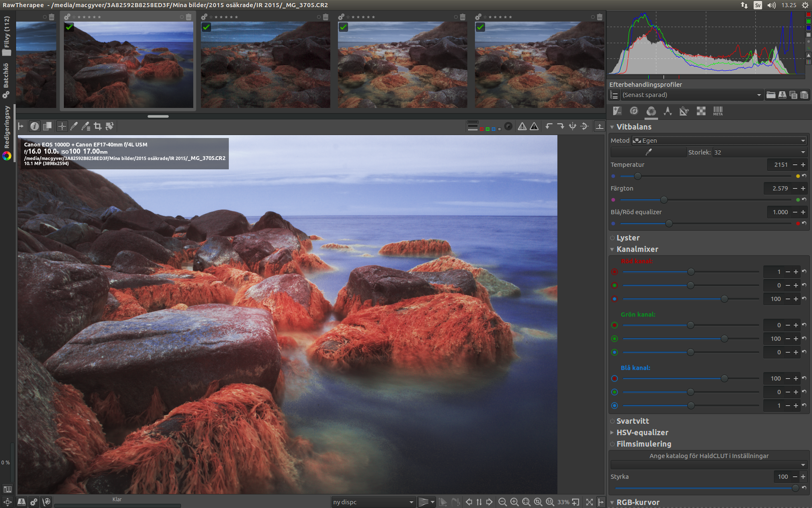812x508 pixels.
Task: Click the zoom out magnifier icon
Action: click(x=502, y=502)
